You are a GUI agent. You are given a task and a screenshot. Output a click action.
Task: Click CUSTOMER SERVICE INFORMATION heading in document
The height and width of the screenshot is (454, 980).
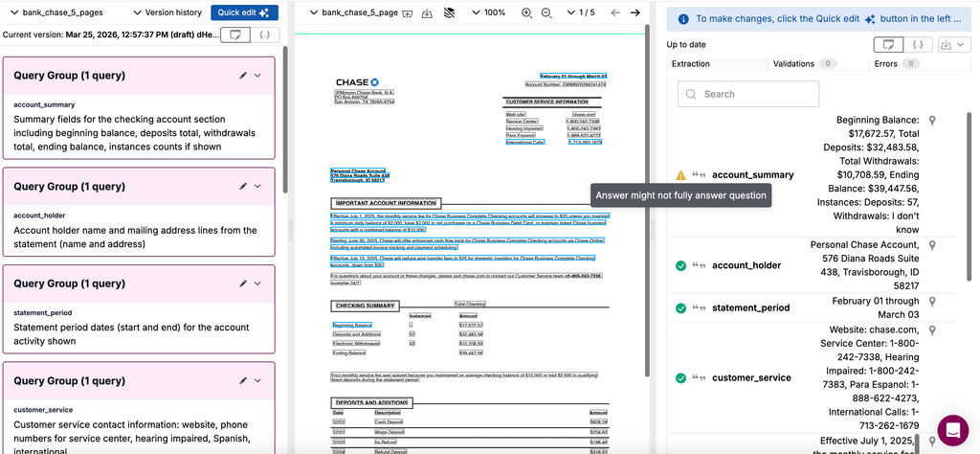pos(546,102)
